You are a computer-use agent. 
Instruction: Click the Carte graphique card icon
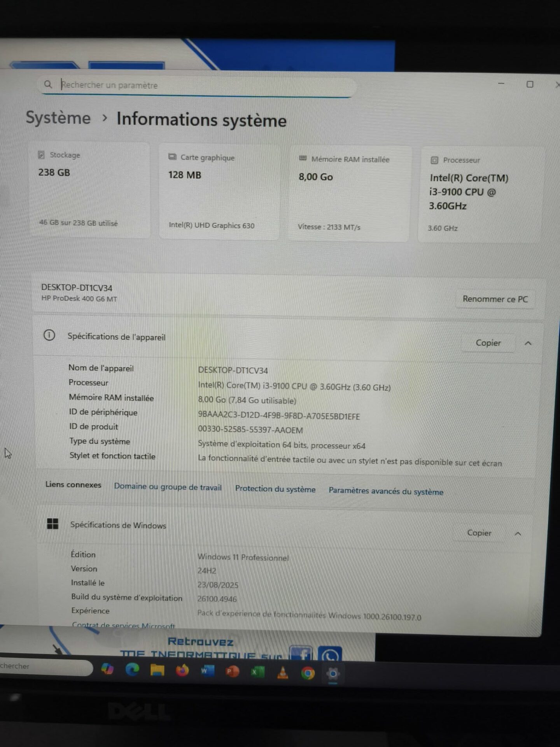tap(172, 157)
